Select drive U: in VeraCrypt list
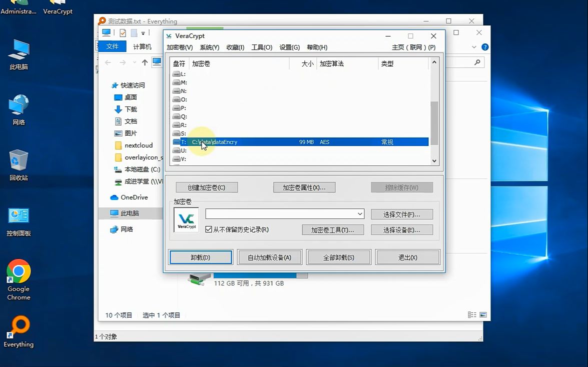588x367 pixels. click(x=180, y=150)
